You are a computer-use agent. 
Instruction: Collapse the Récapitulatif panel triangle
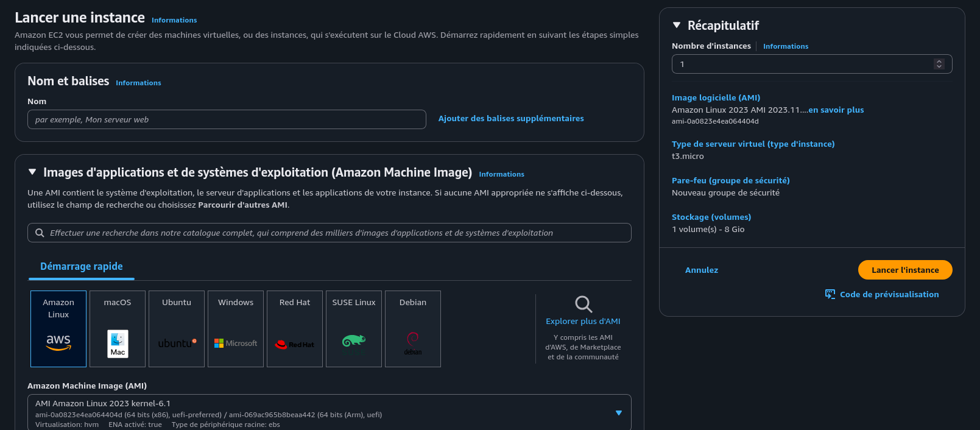676,26
